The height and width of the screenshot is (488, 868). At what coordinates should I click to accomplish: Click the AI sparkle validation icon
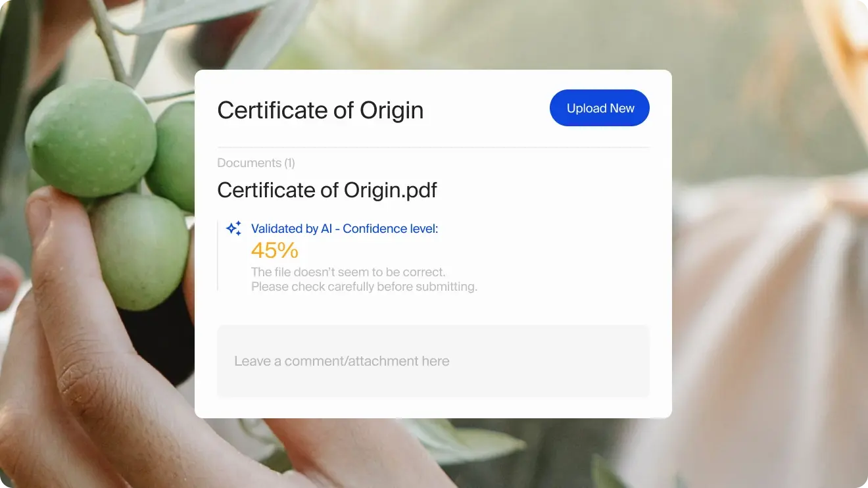coord(233,228)
